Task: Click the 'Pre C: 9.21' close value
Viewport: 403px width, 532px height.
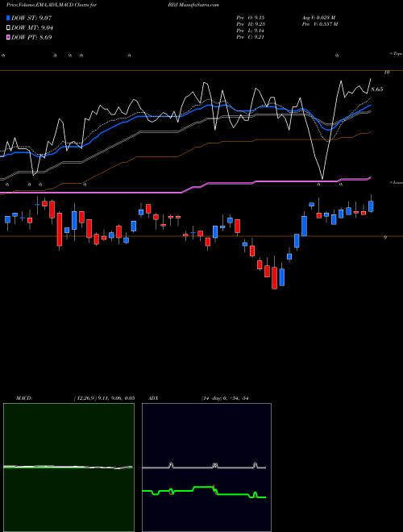Action: 251,37
